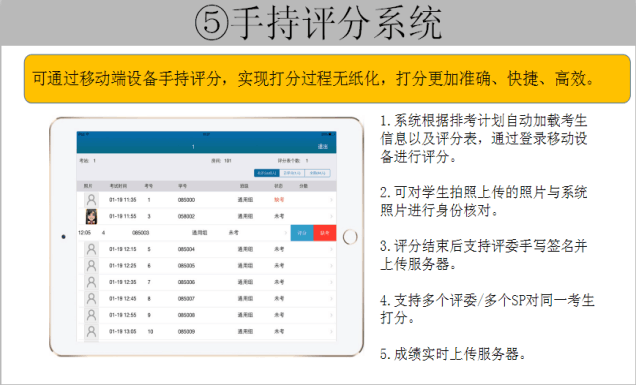Click bullet 5 成绩实时上传服务器
The image size is (636, 385).
tap(453, 354)
